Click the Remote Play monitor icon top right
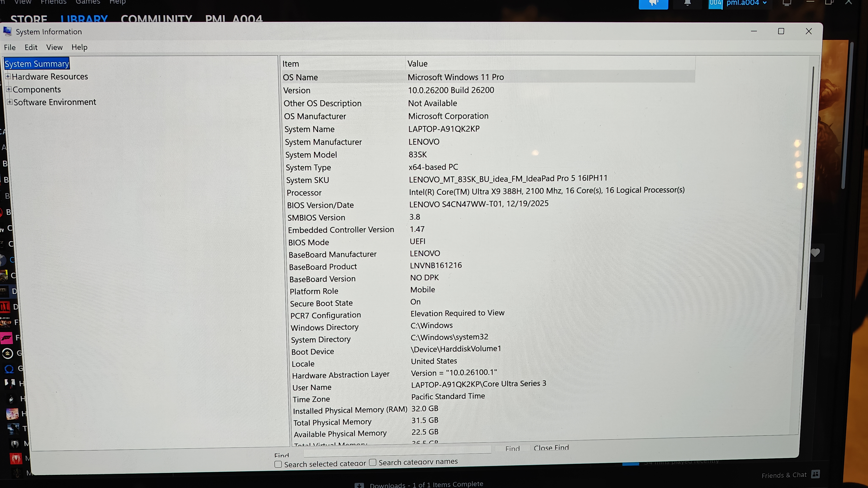Viewport: 868px width, 488px height. click(x=787, y=3)
